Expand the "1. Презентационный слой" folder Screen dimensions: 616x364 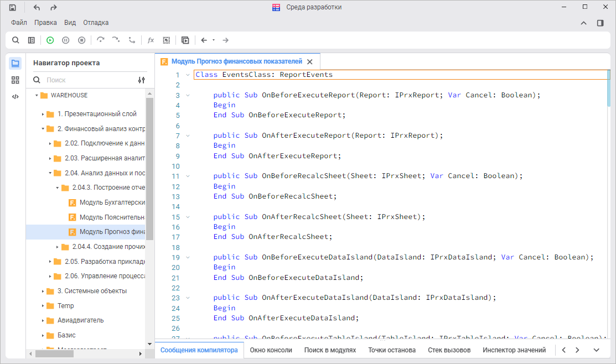pyautogui.click(x=43, y=114)
